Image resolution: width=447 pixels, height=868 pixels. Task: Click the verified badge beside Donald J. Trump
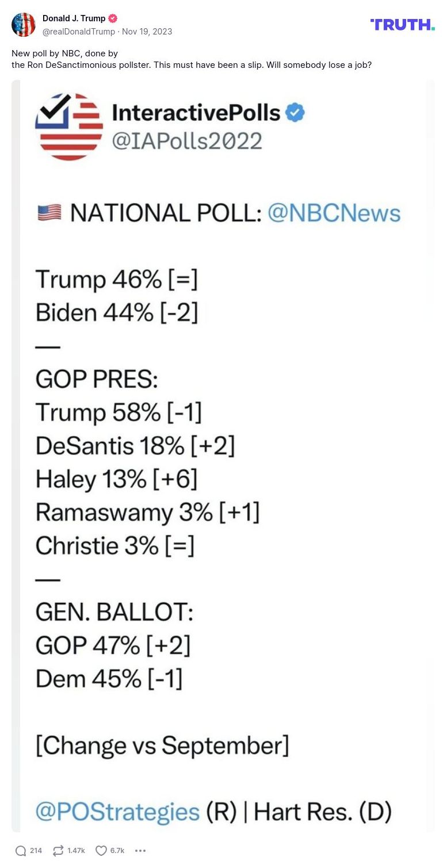(113, 18)
